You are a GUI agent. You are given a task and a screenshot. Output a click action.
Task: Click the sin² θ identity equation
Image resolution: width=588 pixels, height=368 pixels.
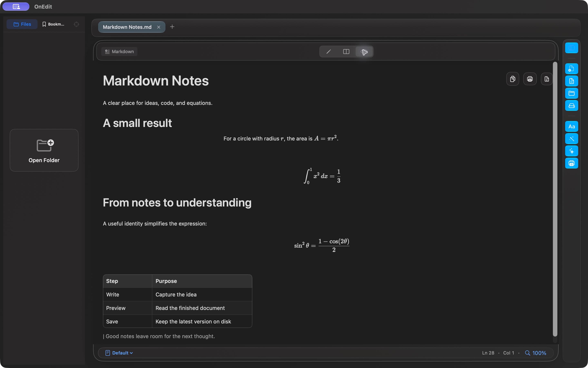pyautogui.click(x=322, y=245)
